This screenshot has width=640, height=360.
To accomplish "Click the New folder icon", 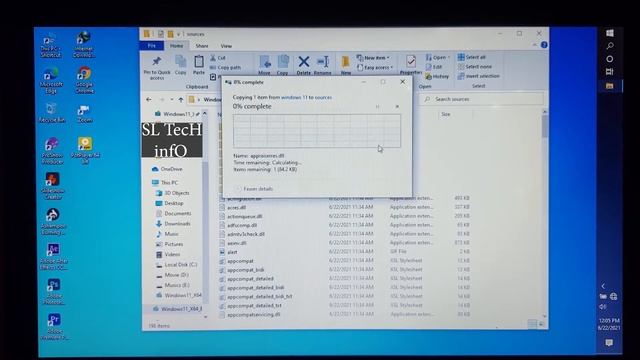I will coord(345,62).
